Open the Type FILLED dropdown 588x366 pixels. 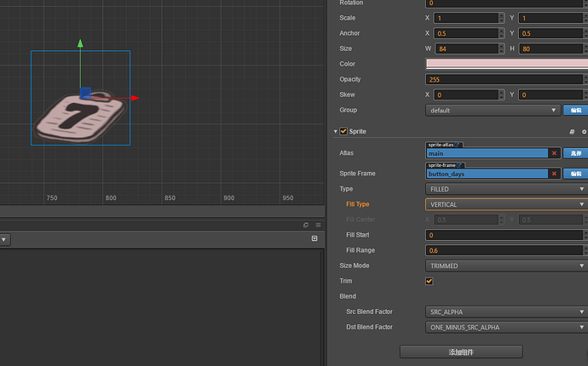507,189
